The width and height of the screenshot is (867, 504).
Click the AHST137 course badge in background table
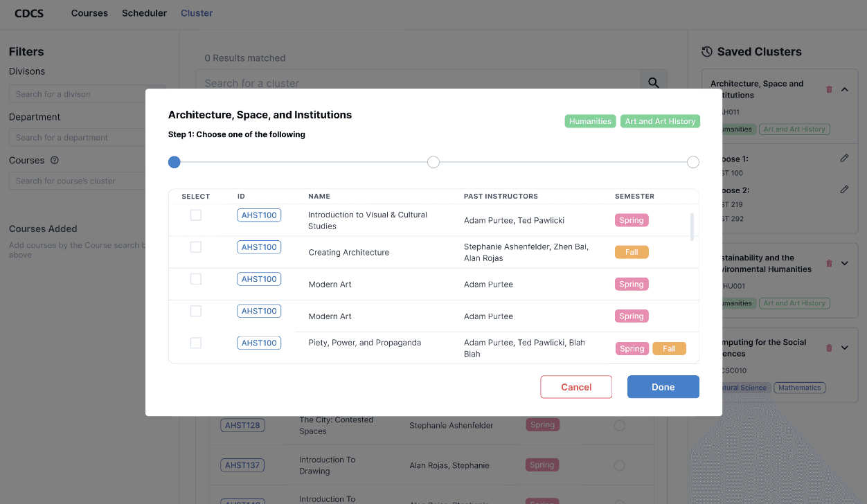tap(242, 465)
